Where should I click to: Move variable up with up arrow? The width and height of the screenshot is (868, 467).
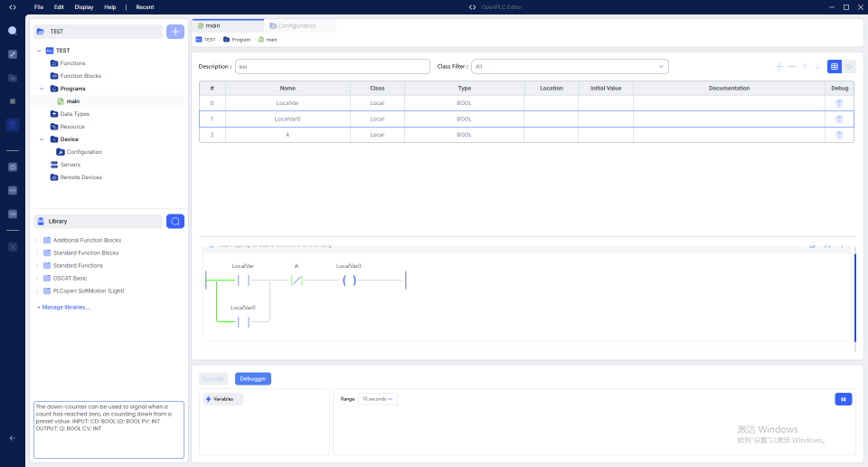tap(805, 66)
